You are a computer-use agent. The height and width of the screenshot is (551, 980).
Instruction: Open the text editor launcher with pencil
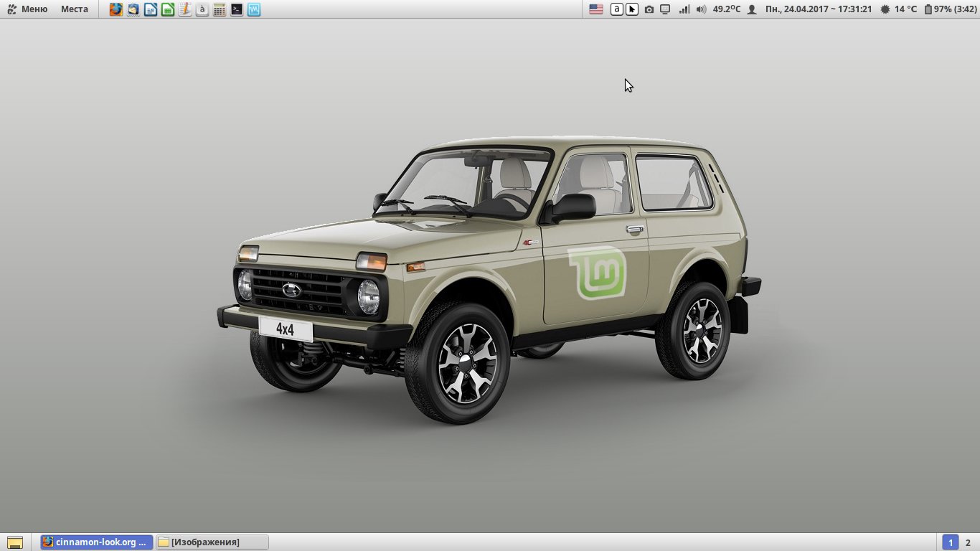[185, 9]
